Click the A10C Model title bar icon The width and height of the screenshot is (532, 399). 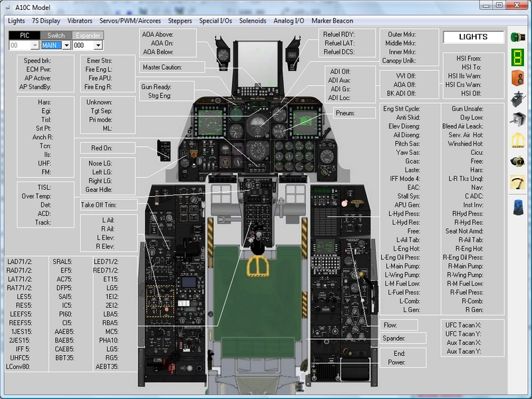coord(8,7)
